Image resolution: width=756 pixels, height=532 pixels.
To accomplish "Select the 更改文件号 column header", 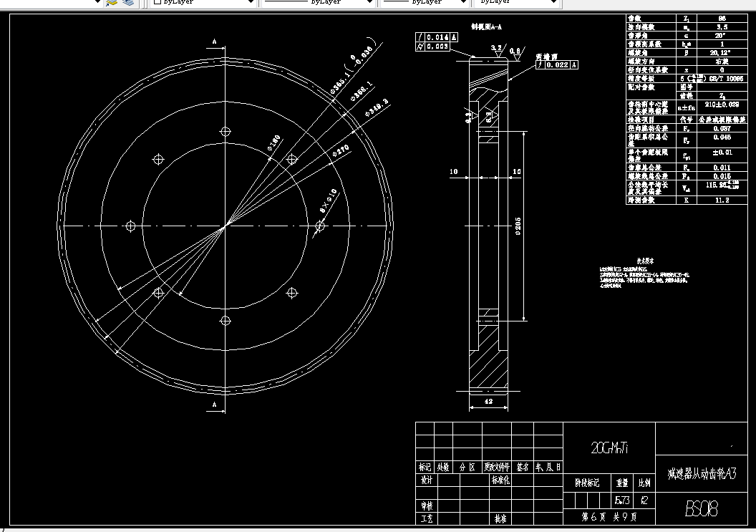I will (x=497, y=467).
